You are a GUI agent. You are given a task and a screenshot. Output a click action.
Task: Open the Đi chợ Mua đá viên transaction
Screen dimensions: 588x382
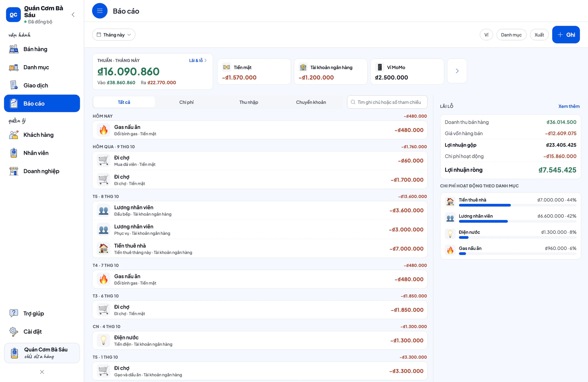point(260,160)
